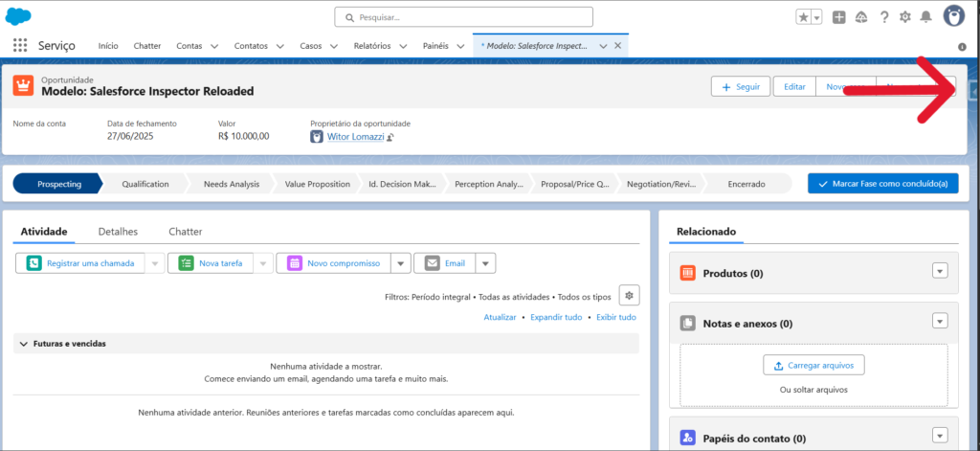The image size is (980, 451).
Task: Open dropdown next to Registrar uma chamada
Action: pyautogui.click(x=154, y=263)
